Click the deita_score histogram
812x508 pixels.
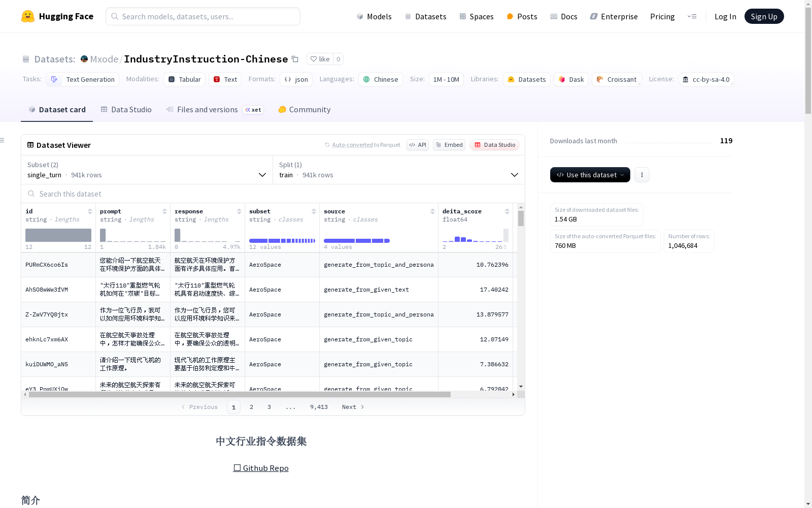point(475,236)
